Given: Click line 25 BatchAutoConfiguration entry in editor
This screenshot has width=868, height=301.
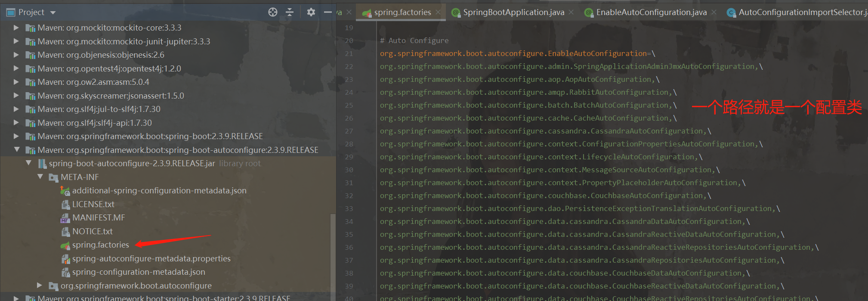Looking at the screenshot, I should pyautogui.click(x=528, y=106).
